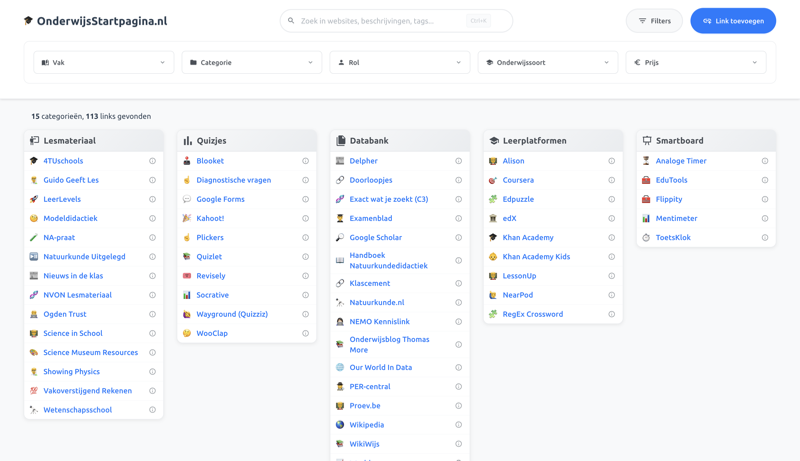Open info icon for 4TUschools

152,161
